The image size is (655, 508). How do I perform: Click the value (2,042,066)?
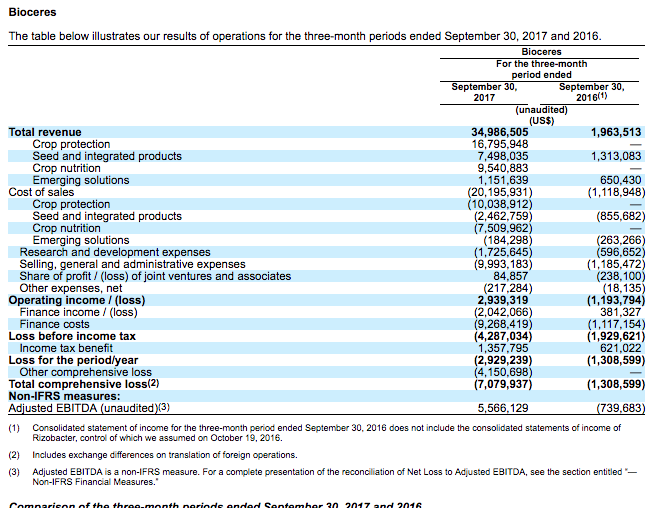[x=503, y=312]
